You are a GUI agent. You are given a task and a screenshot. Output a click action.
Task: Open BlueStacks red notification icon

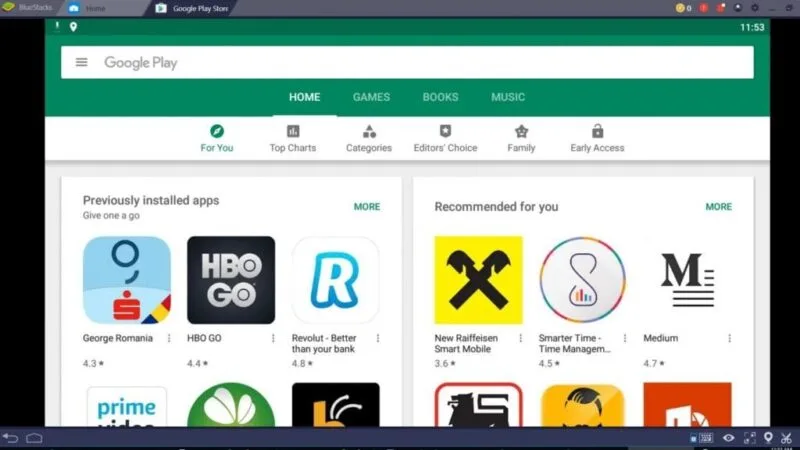coord(704,8)
